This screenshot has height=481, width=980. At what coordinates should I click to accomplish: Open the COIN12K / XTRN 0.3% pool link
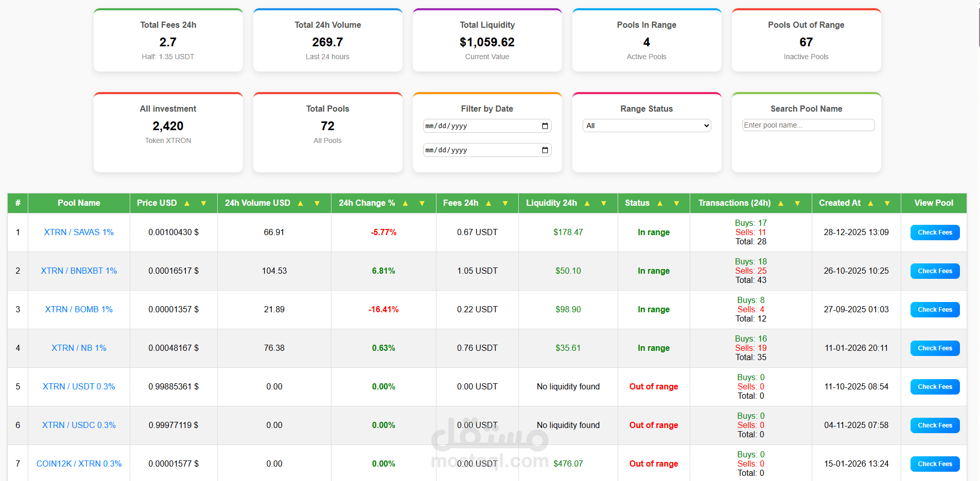[79, 464]
